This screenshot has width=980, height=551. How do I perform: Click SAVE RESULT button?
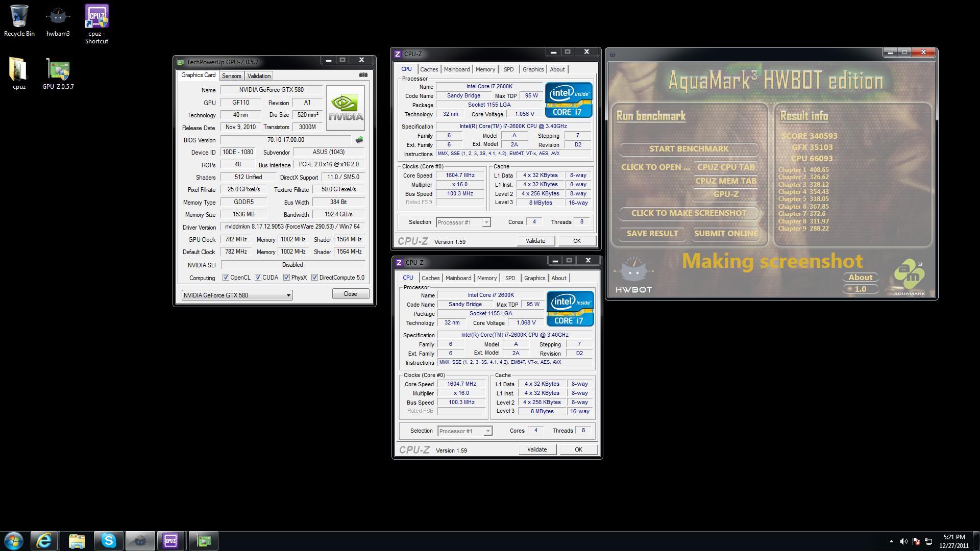pos(652,234)
